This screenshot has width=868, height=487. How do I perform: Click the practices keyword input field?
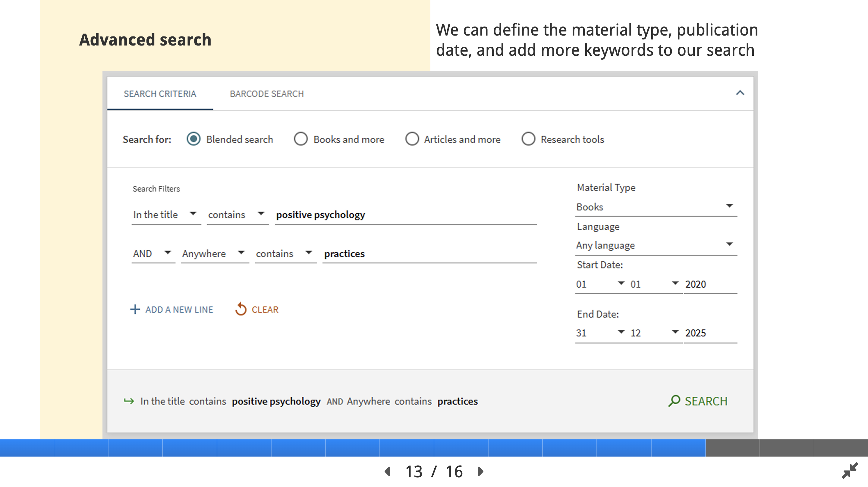pyautogui.click(x=429, y=253)
